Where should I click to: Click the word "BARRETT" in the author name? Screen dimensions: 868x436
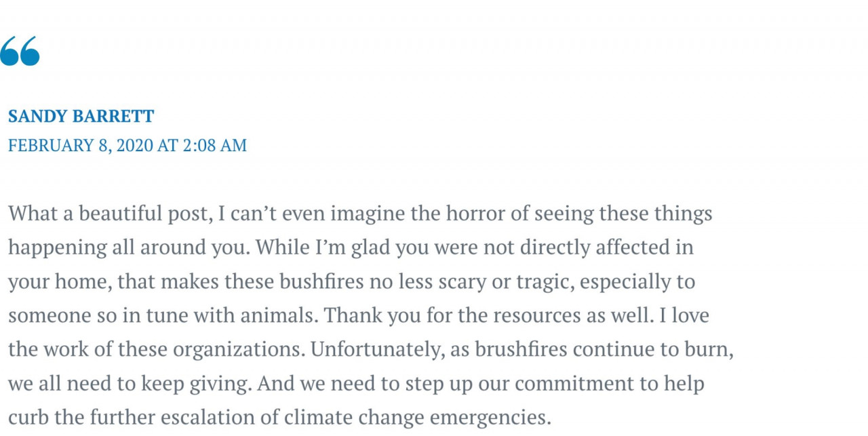(113, 116)
